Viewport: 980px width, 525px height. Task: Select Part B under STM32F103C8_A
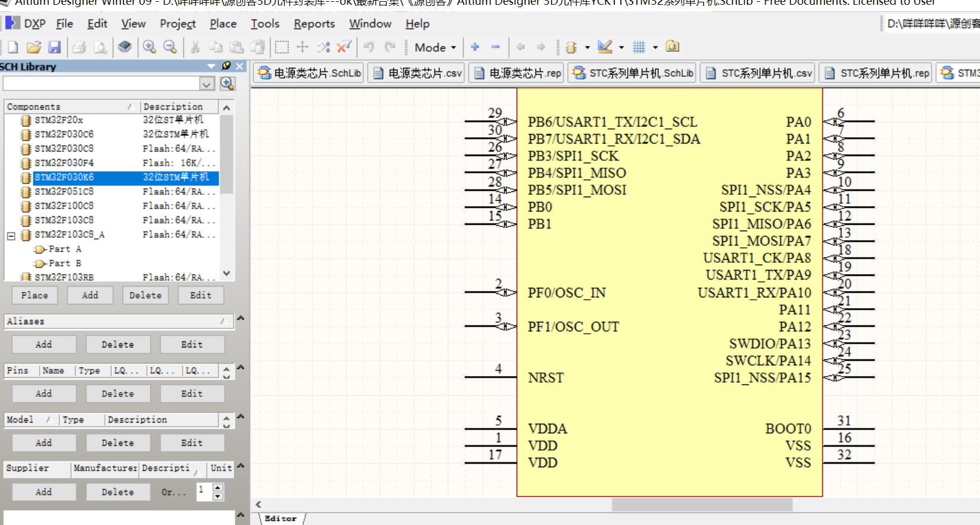tap(64, 263)
